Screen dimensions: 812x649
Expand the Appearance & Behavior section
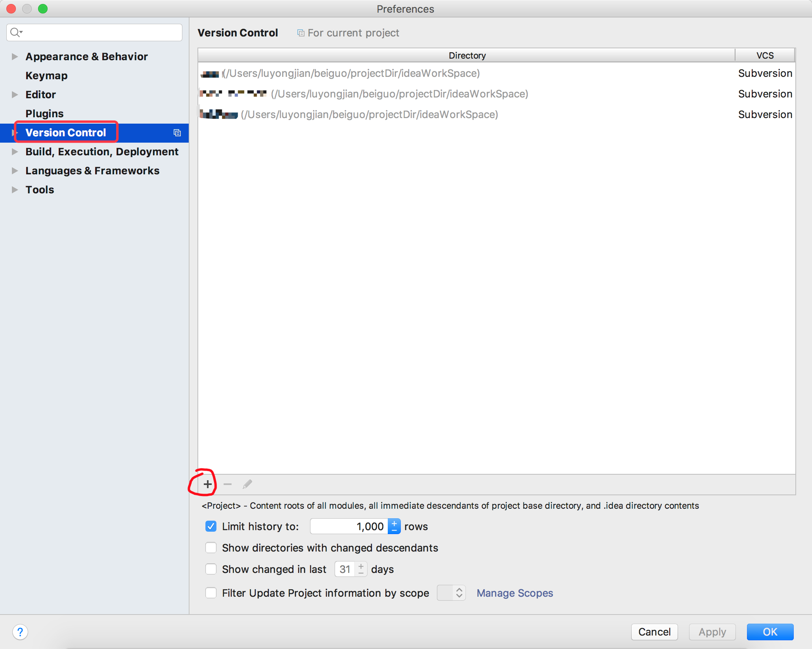(x=15, y=55)
